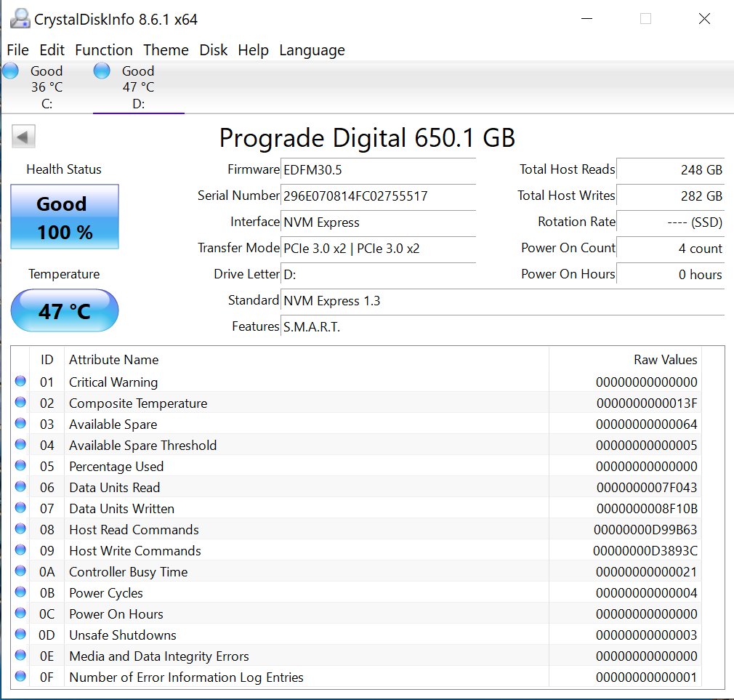734x700 pixels.
Task: Click the Firmware value field
Action: (378, 170)
